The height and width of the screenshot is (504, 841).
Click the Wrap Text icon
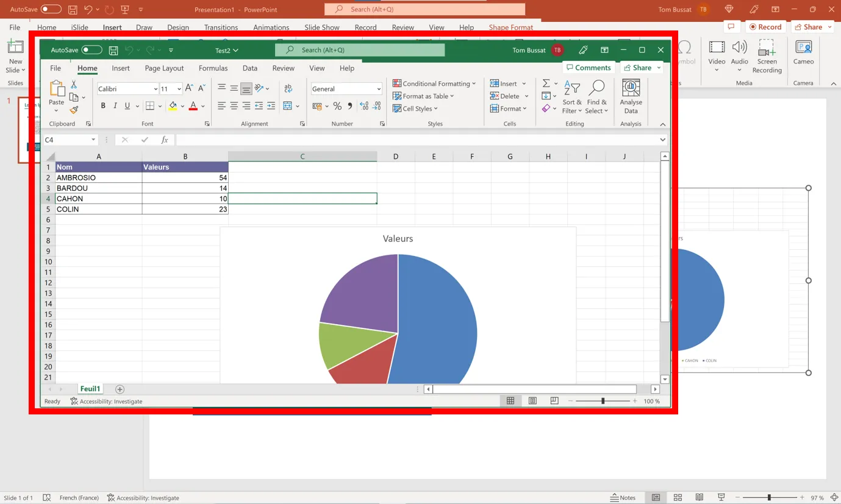pyautogui.click(x=288, y=88)
